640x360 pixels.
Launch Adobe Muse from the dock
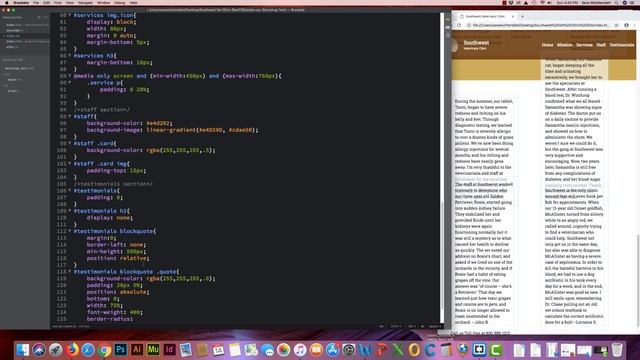click(x=153, y=350)
